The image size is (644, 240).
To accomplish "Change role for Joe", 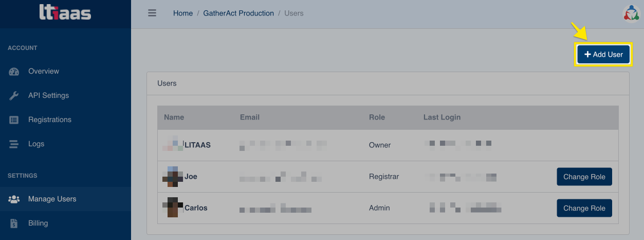I will tap(584, 177).
